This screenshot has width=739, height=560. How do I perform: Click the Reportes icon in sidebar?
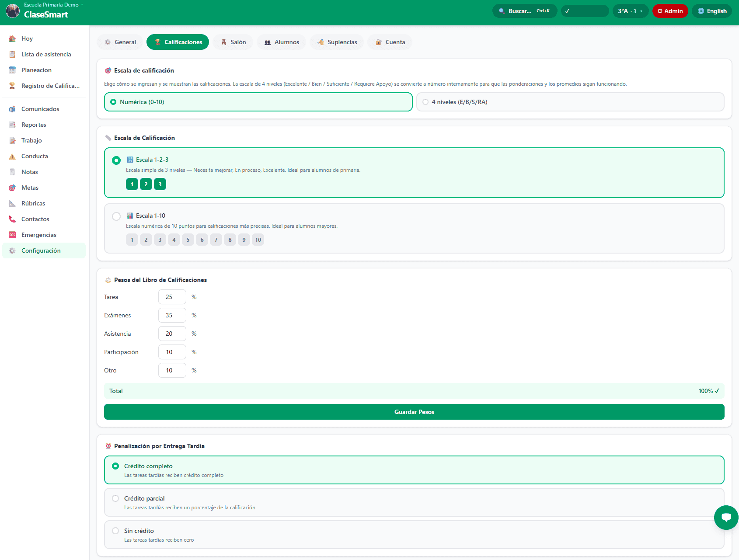(x=12, y=125)
